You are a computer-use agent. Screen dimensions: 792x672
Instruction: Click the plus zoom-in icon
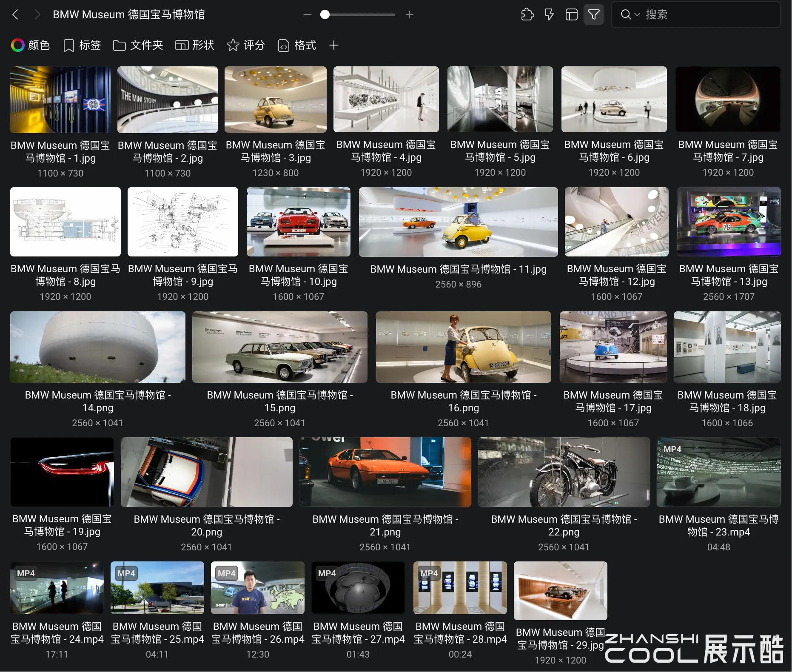point(410,15)
